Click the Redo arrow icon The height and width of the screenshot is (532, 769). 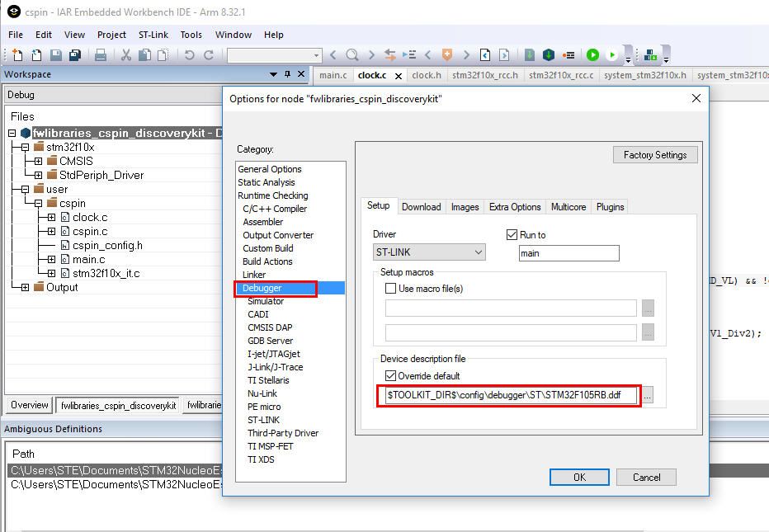click(x=209, y=55)
